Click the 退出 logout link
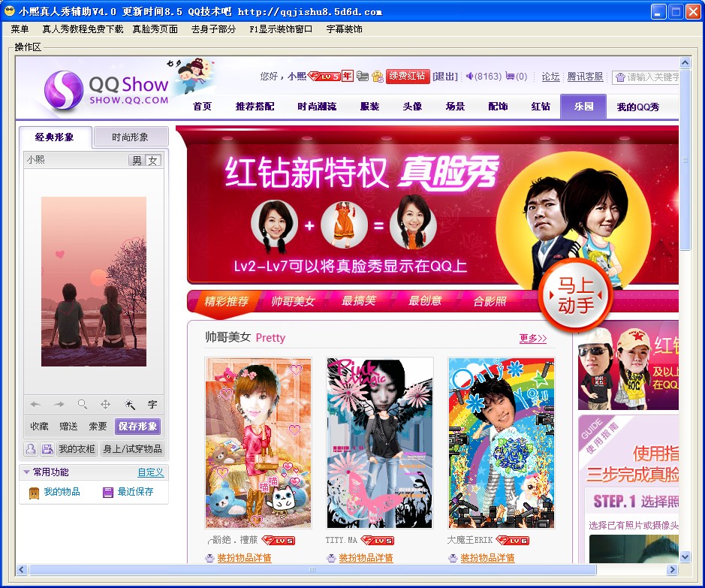 click(x=445, y=77)
